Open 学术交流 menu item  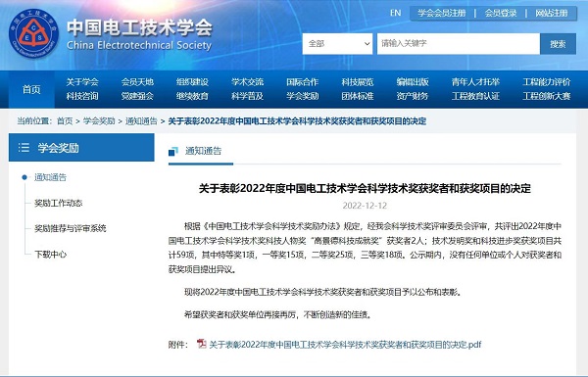pyautogui.click(x=248, y=82)
